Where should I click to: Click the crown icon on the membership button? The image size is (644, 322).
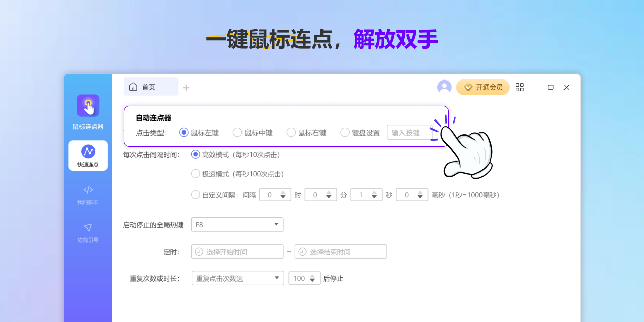pos(467,87)
